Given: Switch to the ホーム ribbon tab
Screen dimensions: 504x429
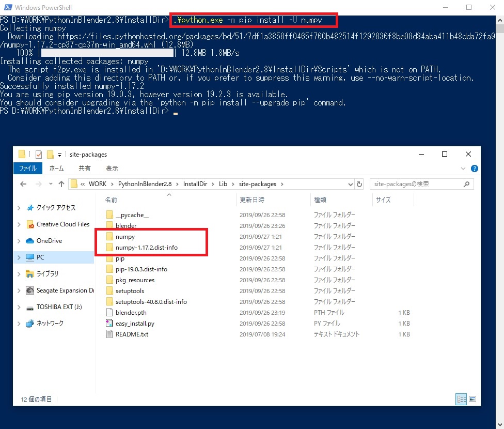Looking at the screenshot, I should click(x=57, y=168).
